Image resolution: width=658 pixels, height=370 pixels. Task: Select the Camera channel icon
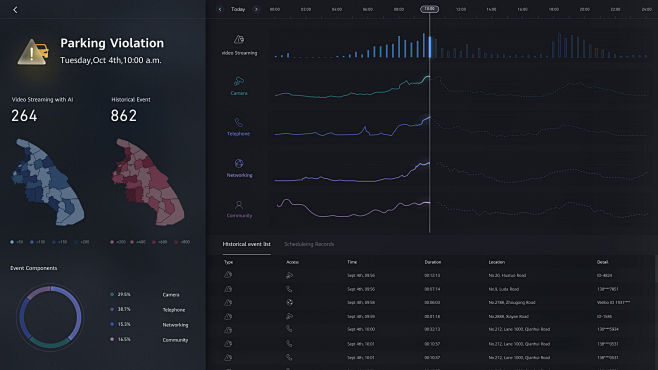(x=239, y=81)
